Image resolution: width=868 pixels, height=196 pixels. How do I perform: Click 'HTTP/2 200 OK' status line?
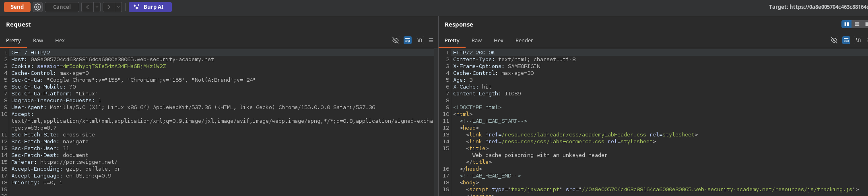tap(474, 53)
